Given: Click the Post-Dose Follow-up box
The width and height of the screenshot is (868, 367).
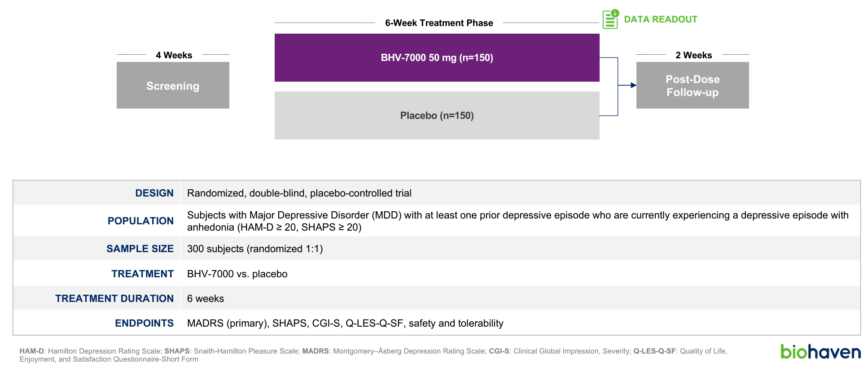Looking at the screenshot, I should point(692,86).
